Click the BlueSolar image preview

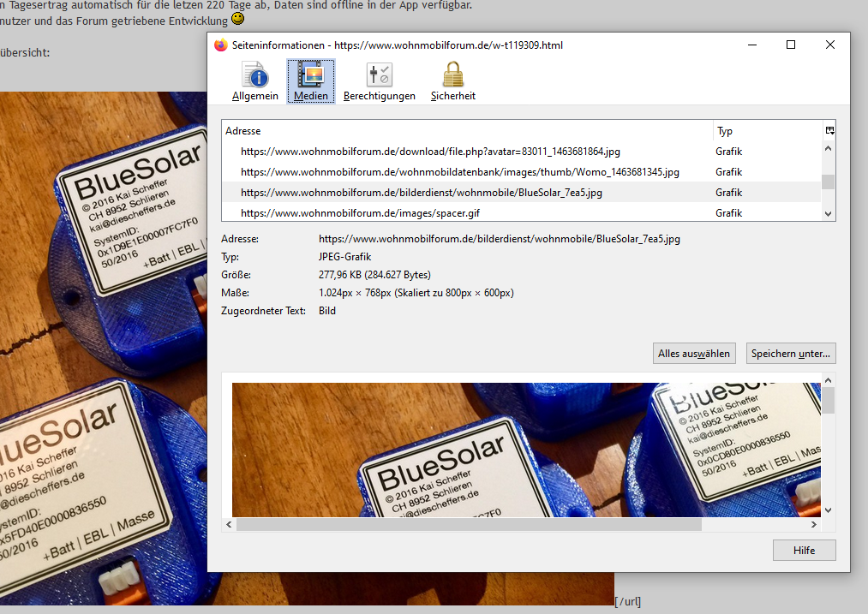526,450
